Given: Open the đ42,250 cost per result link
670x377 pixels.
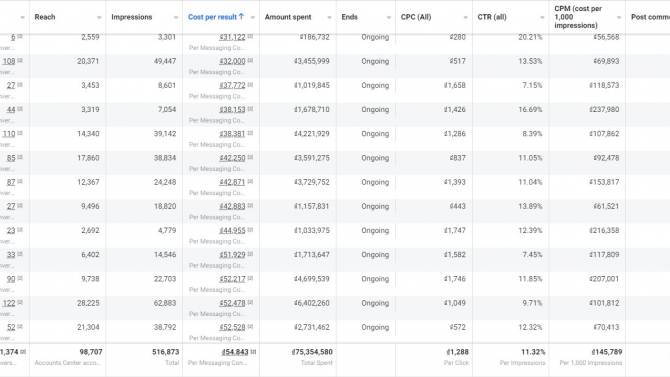Looking at the screenshot, I should [232, 158].
